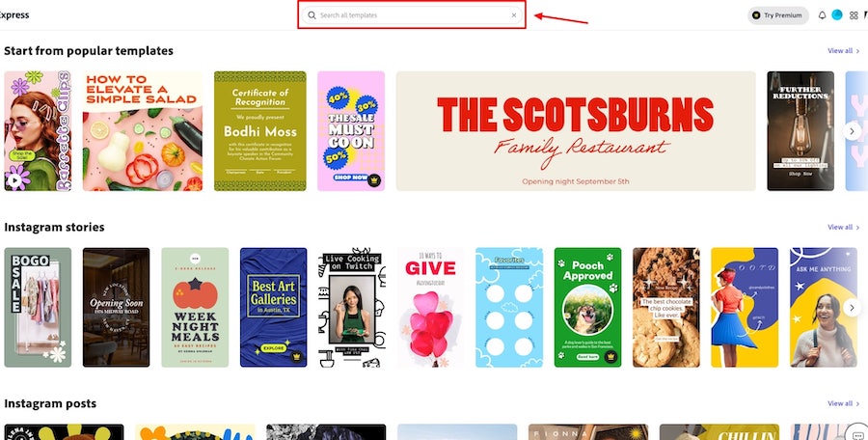Image resolution: width=868 pixels, height=440 pixels.
Task: Clear the search field with the X
Action: (514, 15)
